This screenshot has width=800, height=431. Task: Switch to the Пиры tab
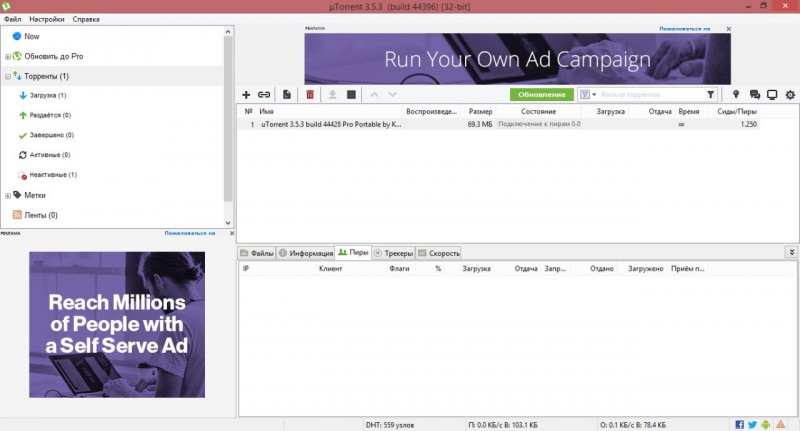pos(353,252)
